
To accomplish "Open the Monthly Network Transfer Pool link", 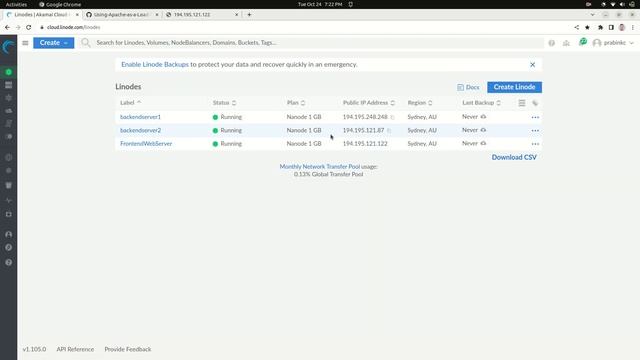I will [x=320, y=167].
